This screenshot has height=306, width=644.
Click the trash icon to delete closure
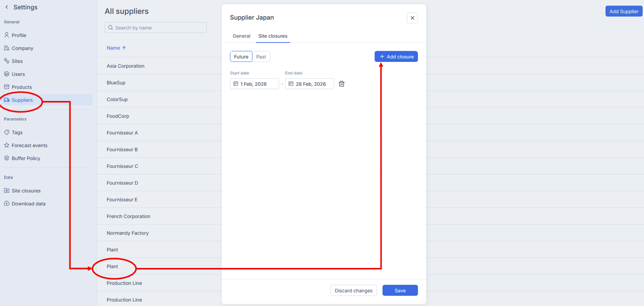coord(342,84)
